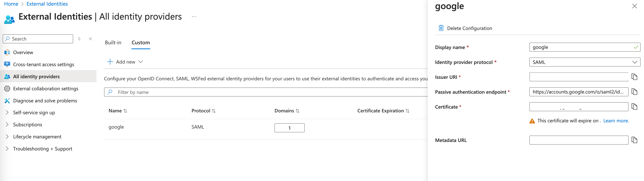Click the Delete Configuration trash icon
The height and width of the screenshot is (181, 644).
441,28
